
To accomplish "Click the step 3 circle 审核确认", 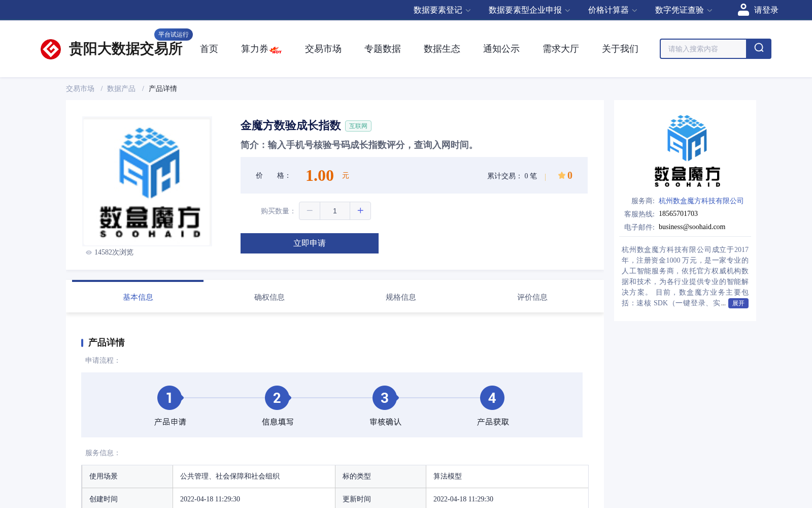I will (385, 398).
